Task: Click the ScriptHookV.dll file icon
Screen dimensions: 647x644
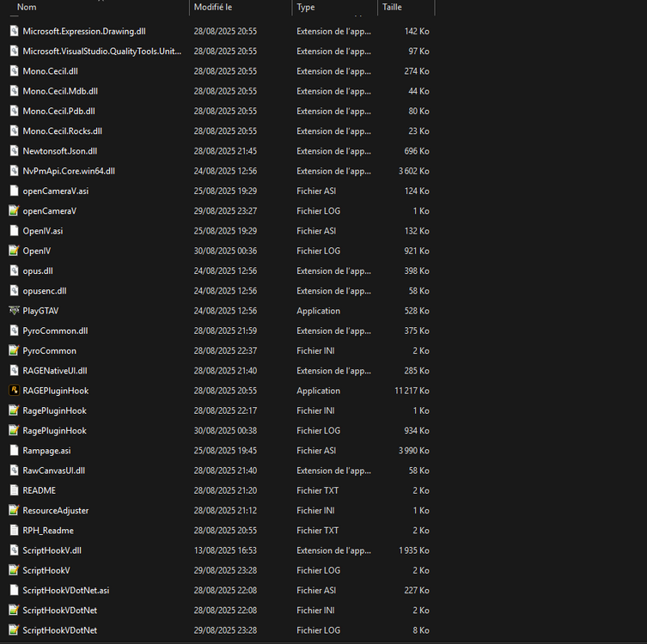Action: click(x=14, y=550)
